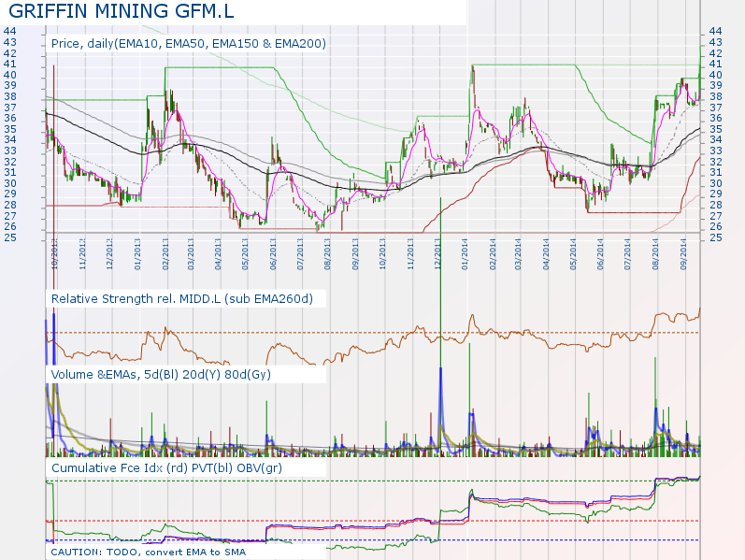
Task: Click price 30 on the left axis
Action: tap(10, 183)
